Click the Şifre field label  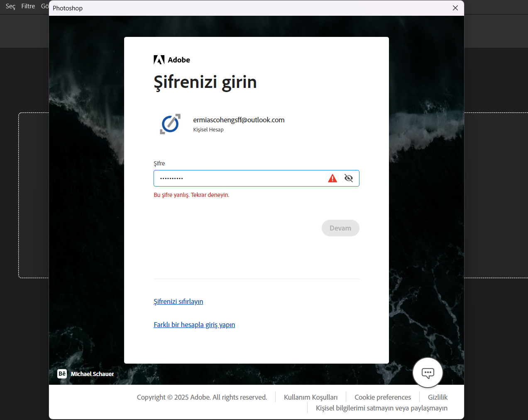tap(159, 163)
